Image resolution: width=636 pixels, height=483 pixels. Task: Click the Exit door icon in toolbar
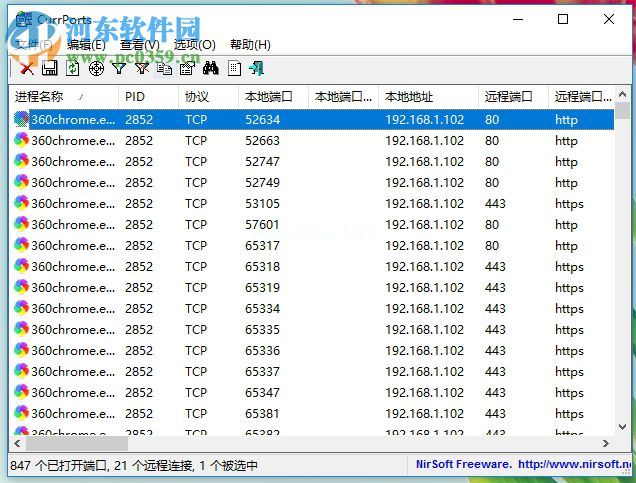(x=257, y=68)
